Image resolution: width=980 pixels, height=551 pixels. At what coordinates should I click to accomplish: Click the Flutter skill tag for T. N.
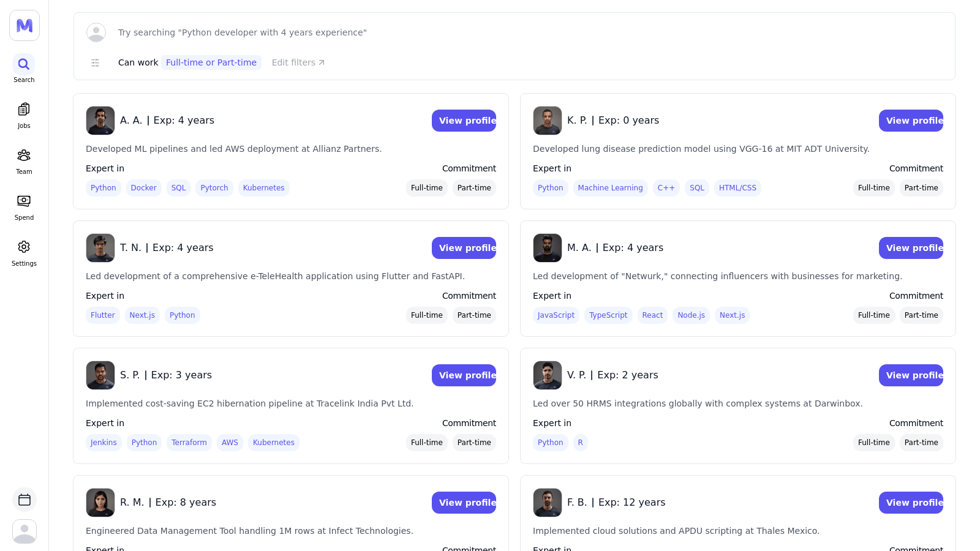click(103, 315)
